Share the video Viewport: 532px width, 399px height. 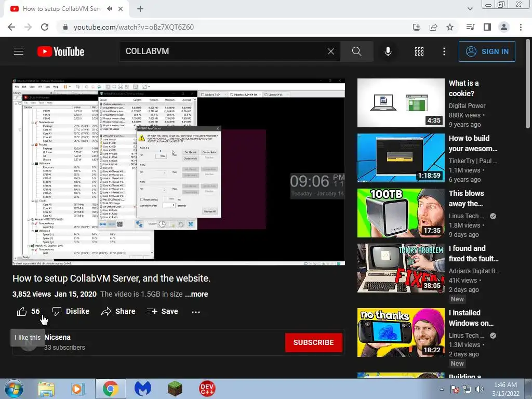coord(118,311)
